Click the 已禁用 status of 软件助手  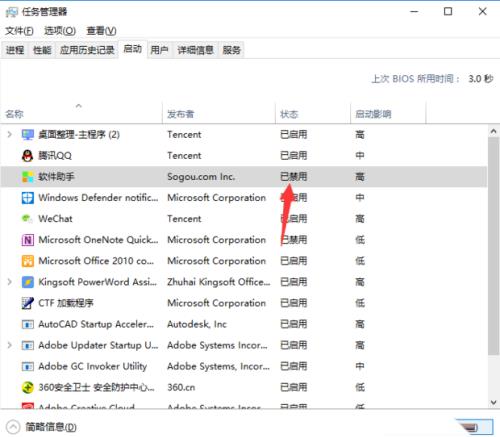click(x=294, y=177)
